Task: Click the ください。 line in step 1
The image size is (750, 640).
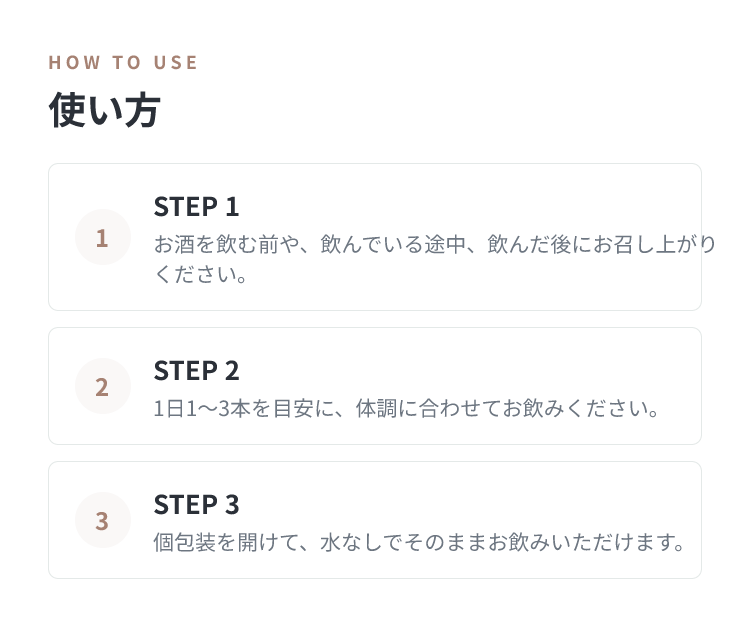Action: (200, 275)
